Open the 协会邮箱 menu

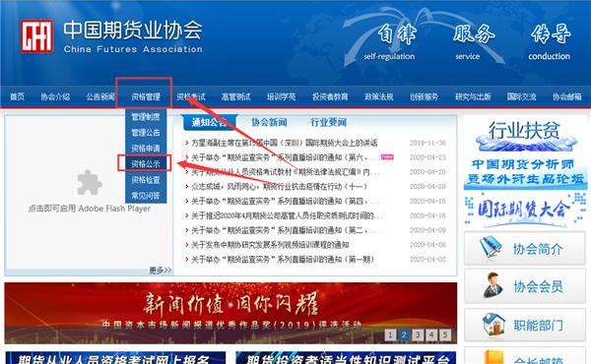pos(567,96)
